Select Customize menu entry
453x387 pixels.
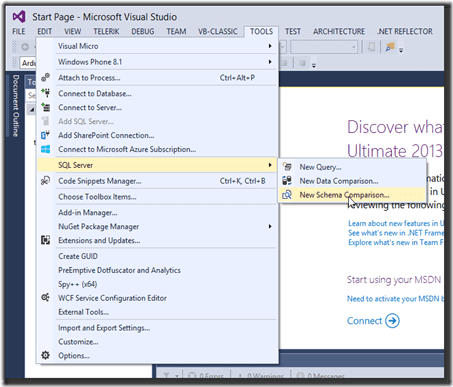tap(157, 342)
